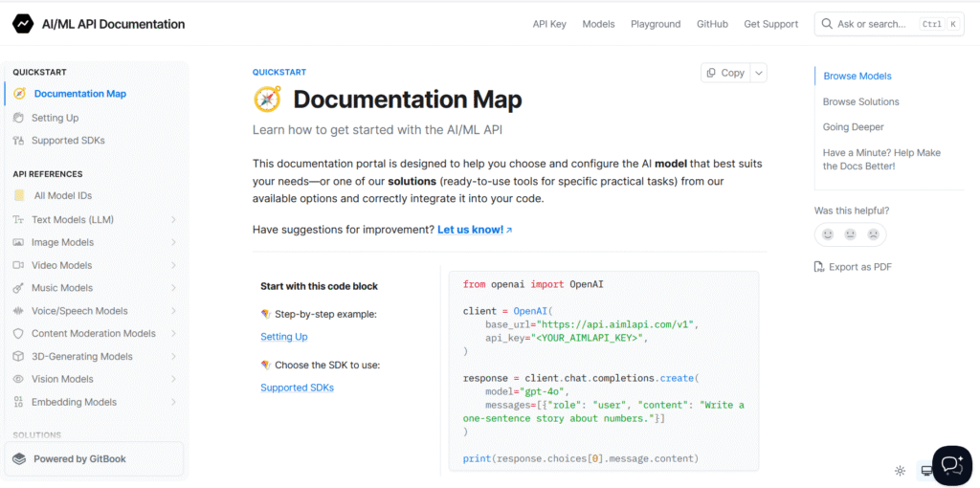
Task: Expand the Embedding Models chevron
Action: point(173,403)
